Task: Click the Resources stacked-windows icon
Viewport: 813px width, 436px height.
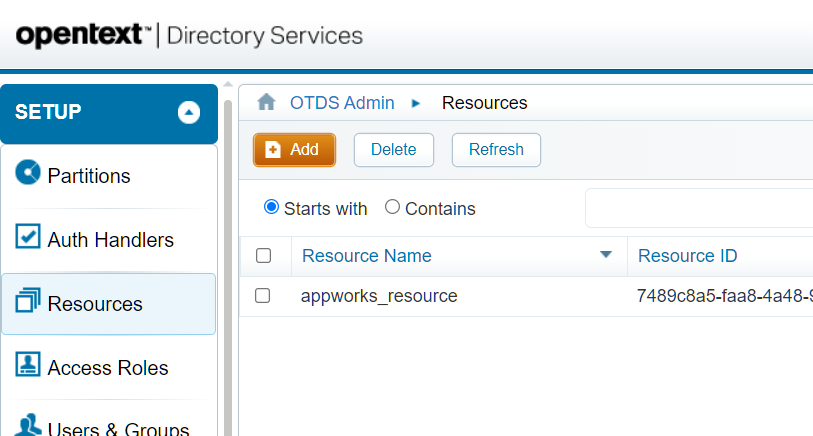Action: pos(29,302)
